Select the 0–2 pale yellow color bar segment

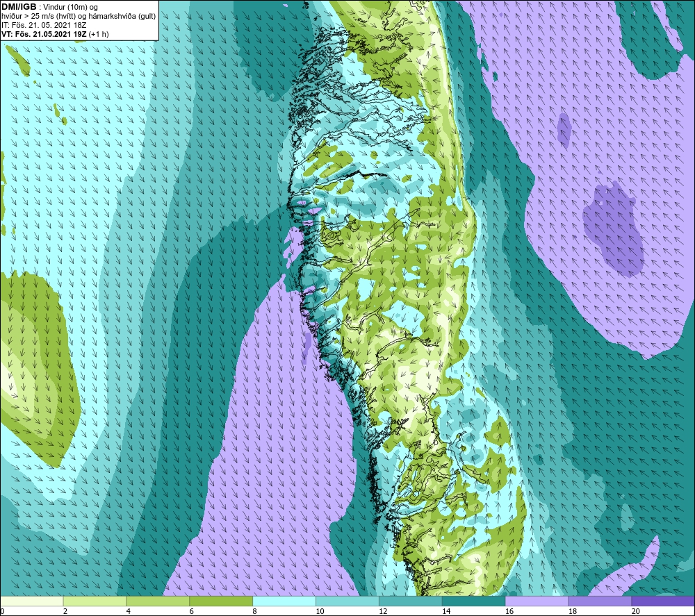pyautogui.click(x=32, y=601)
